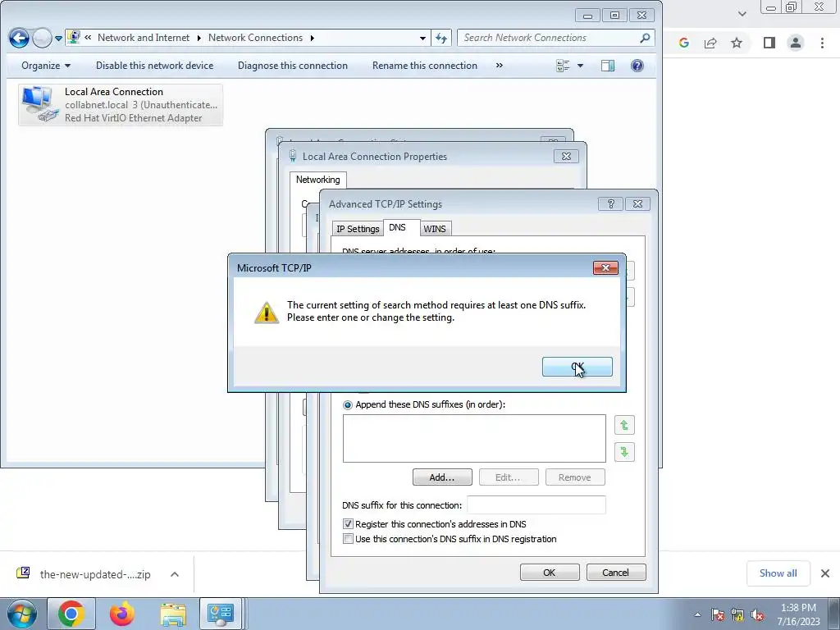This screenshot has height=630, width=840.
Task: Expand download item options chevron
Action: point(175,574)
